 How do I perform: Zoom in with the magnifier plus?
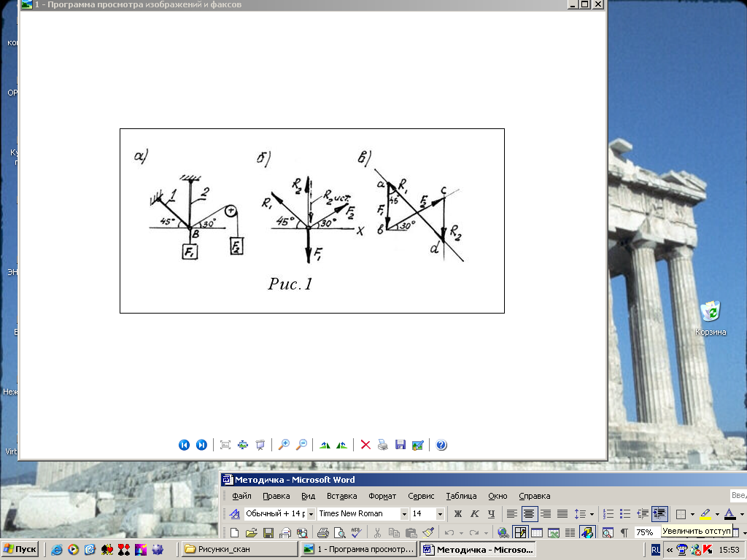pos(284,445)
